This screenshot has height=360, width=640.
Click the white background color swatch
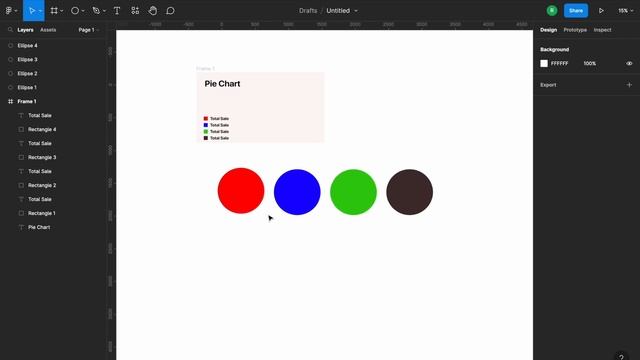(544, 63)
